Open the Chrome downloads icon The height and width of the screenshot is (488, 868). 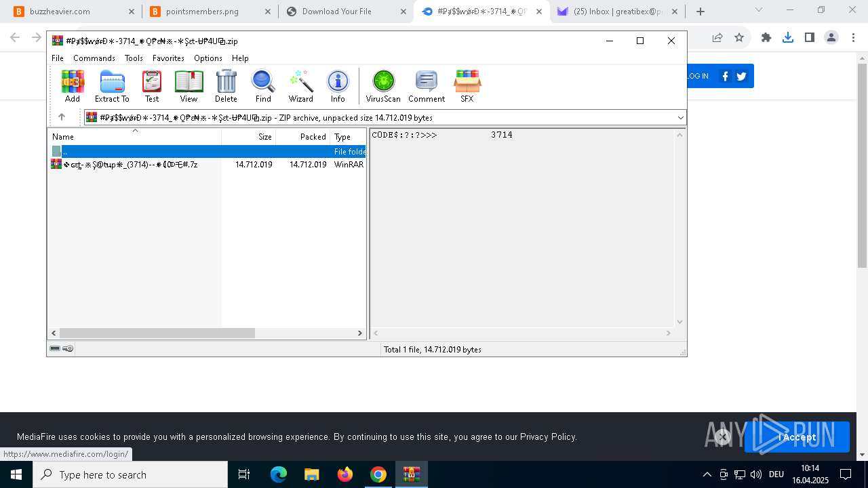[x=788, y=38]
